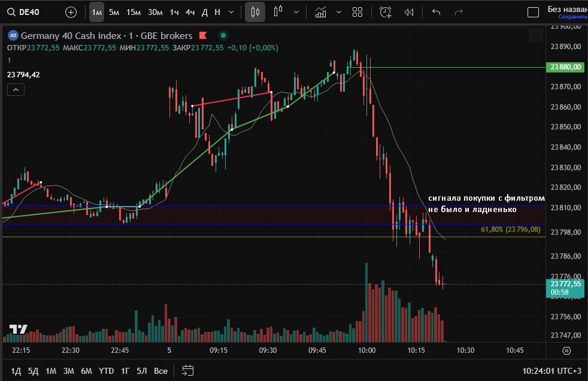Open the go-to-date calendar icon
This screenshot has width=588, height=381.
(187, 371)
